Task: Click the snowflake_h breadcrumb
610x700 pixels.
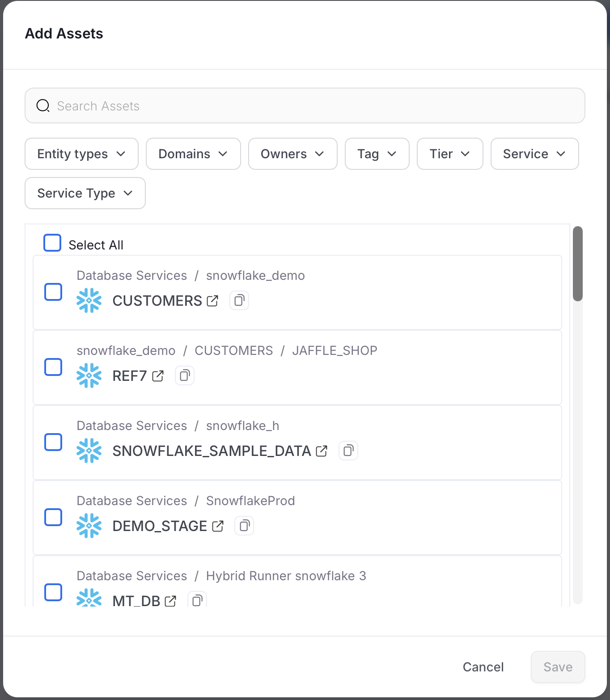Action: point(242,426)
